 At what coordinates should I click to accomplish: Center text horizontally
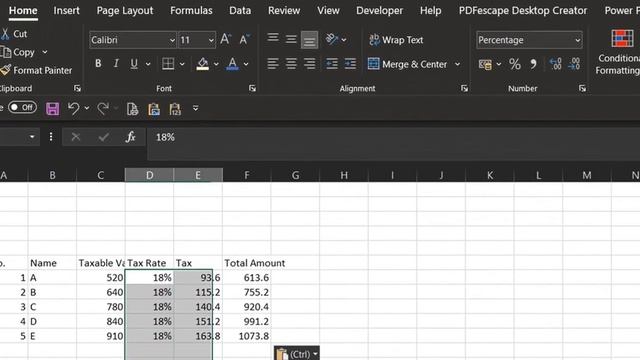pyautogui.click(x=291, y=64)
